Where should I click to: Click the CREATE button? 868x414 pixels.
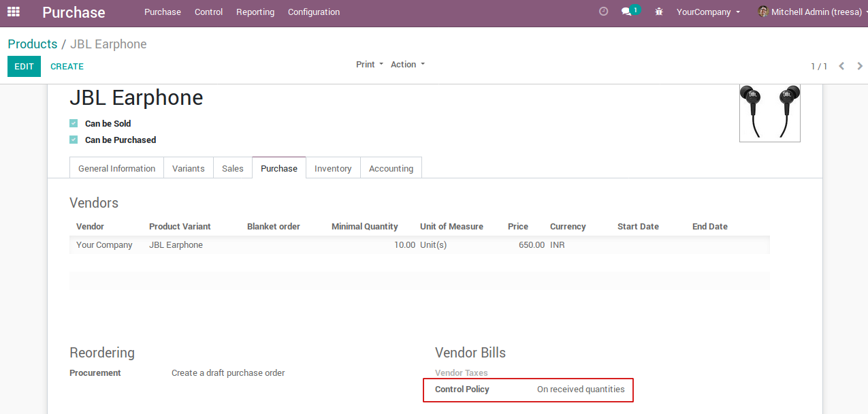click(x=67, y=66)
